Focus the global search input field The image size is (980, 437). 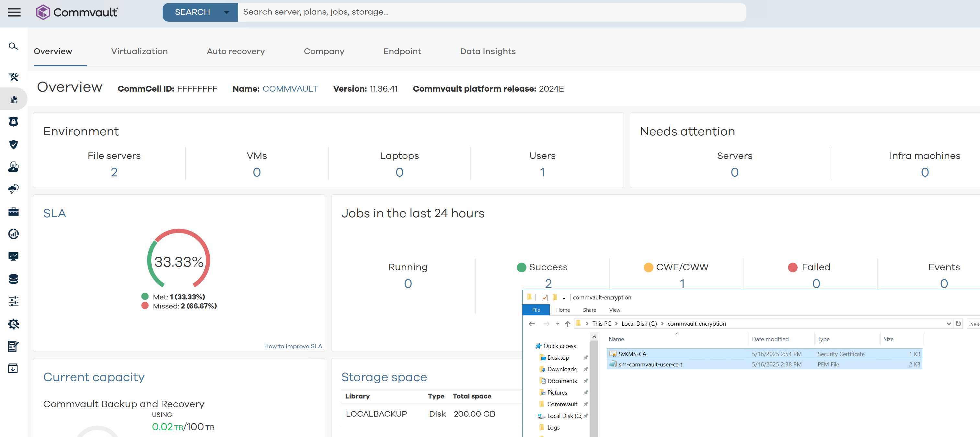coord(492,12)
